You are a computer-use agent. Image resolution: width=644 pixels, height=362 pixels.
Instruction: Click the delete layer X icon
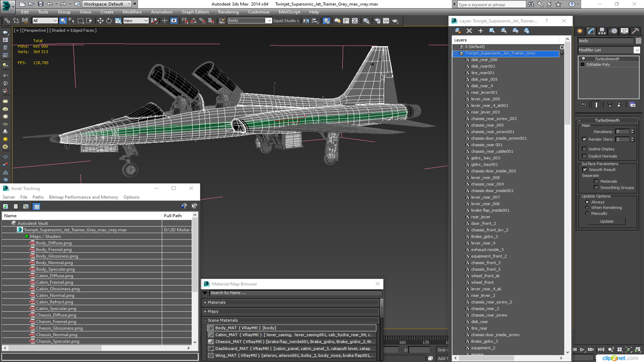469,31
